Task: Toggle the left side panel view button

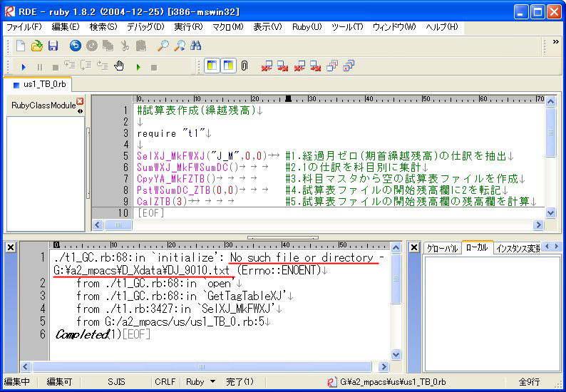Action: [212, 66]
